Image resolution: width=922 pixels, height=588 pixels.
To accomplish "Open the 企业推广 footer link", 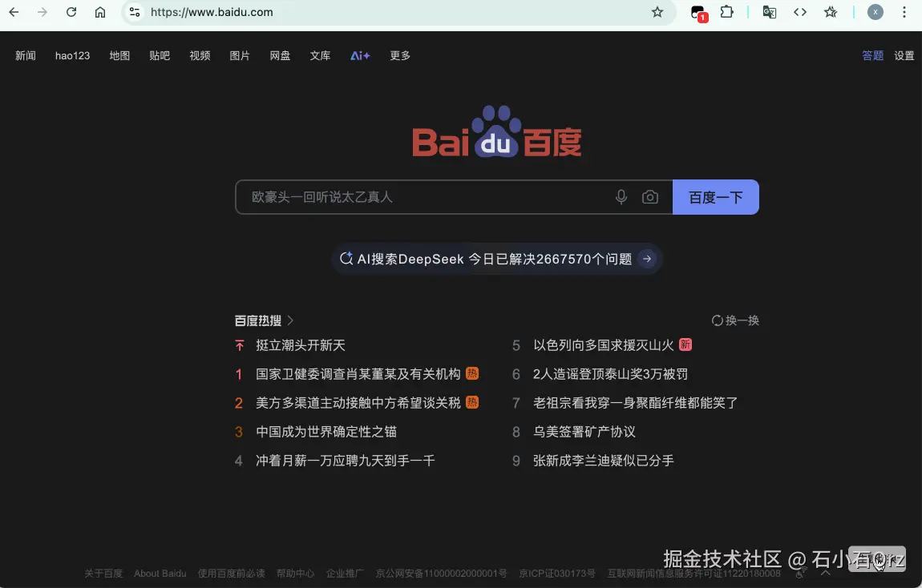I will tap(346, 573).
